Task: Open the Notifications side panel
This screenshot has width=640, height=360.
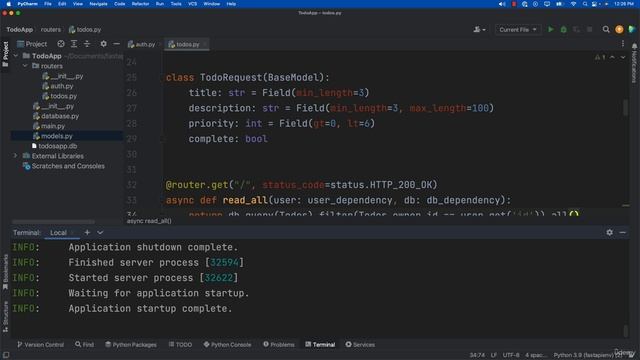Action: click(634, 63)
